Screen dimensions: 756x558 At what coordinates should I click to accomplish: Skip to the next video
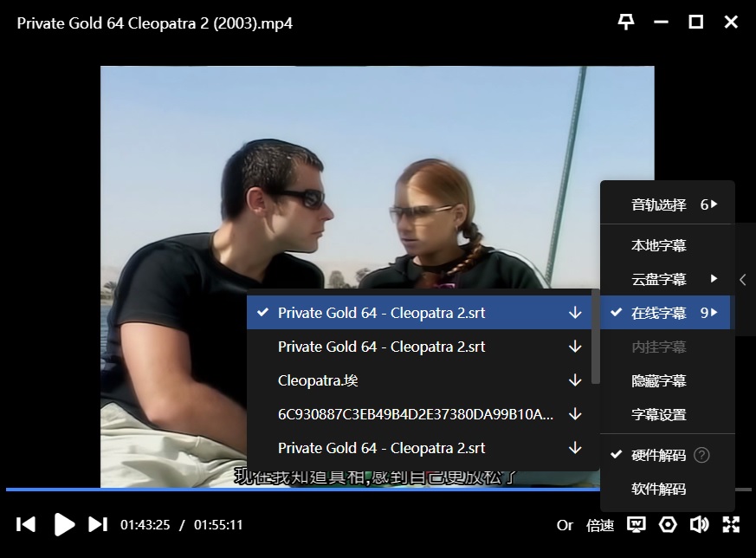coord(98,524)
